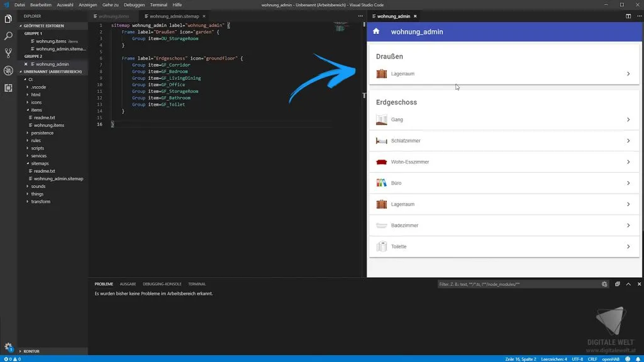Close the wohnung_admin.sitemap tab
Viewport: 644px width, 362px height.
pos(204,16)
